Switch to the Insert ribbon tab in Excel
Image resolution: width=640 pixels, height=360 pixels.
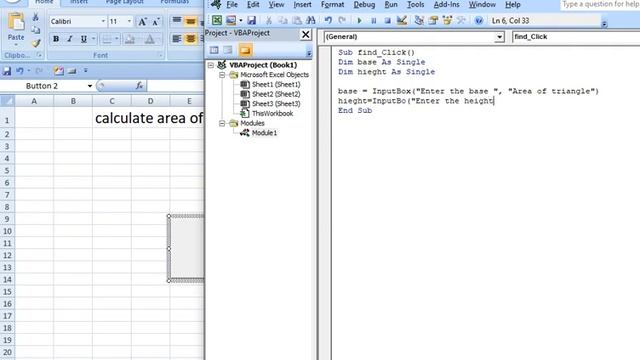point(78,2)
